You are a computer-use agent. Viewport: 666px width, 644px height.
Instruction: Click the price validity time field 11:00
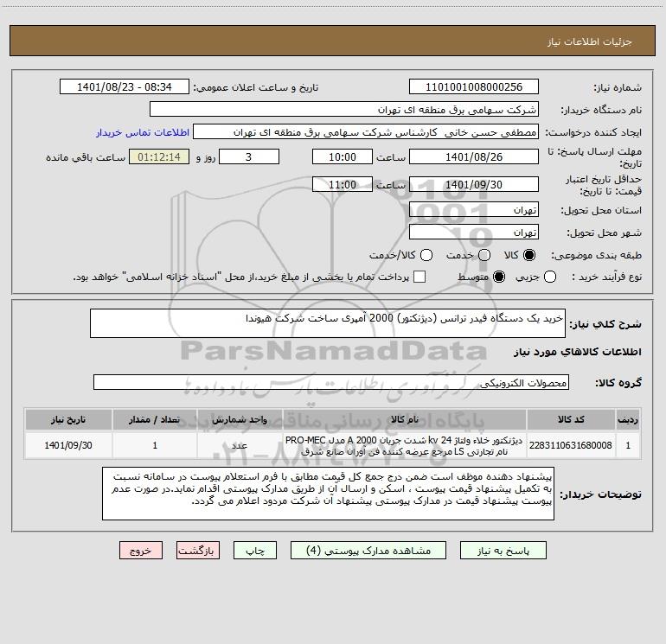(x=343, y=184)
